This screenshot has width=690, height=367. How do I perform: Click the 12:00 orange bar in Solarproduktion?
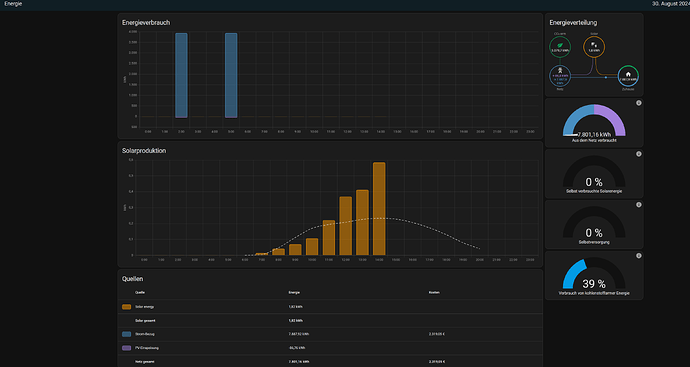[345, 226]
